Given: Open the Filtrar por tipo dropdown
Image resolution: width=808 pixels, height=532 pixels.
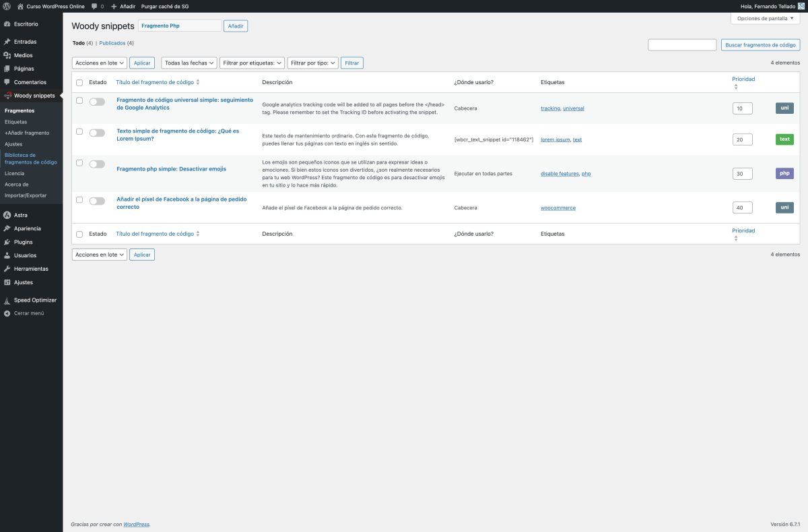Looking at the screenshot, I should tap(314, 62).
